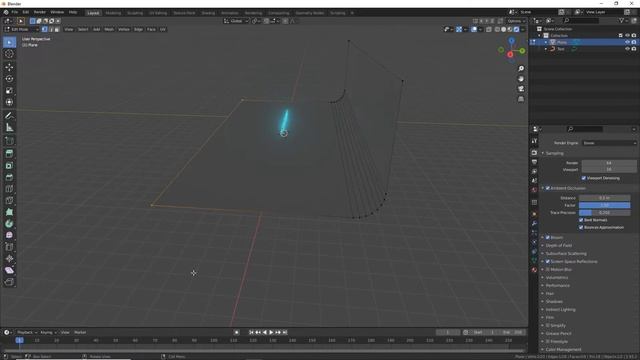Toggle the Bounces Approximation checkbox
This screenshot has width=640, height=360.
point(581,227)
